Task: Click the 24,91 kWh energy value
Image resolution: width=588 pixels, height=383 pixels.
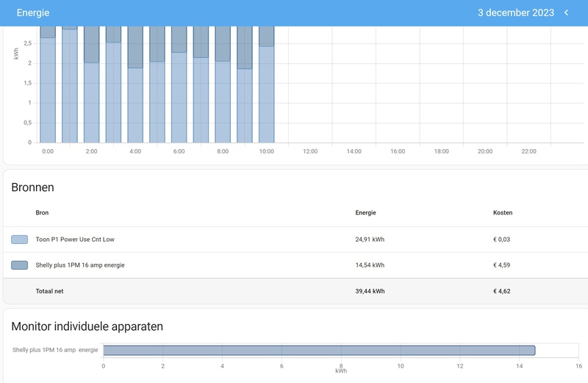Action: (x=370, y=240)
